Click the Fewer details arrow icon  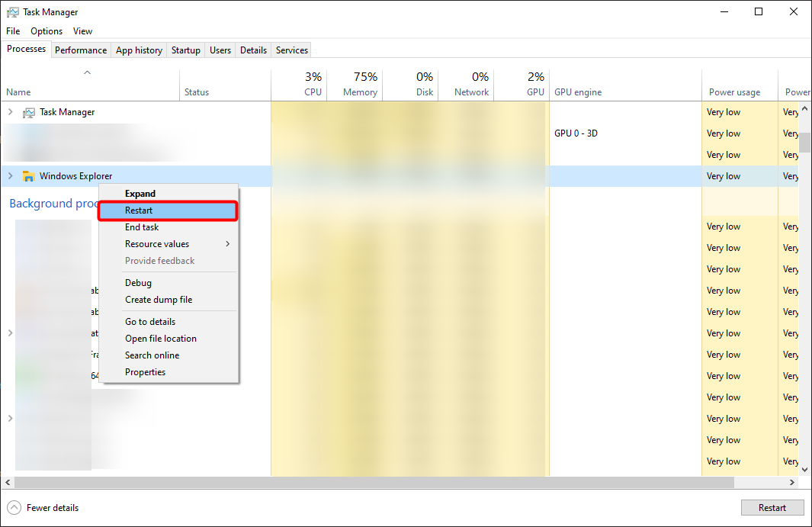14,508
